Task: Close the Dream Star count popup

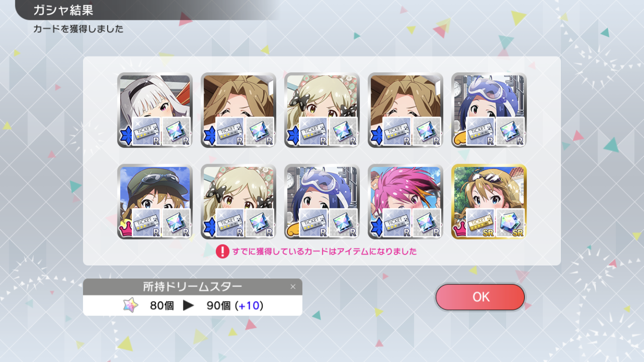Action: pyautogui.click(x=293, y=287)
